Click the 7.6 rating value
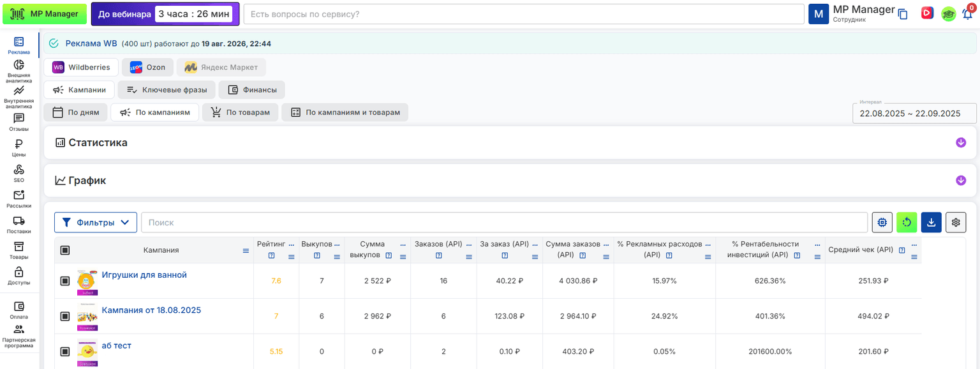Viewport: 980px width, 369px height. click(276, 281)
